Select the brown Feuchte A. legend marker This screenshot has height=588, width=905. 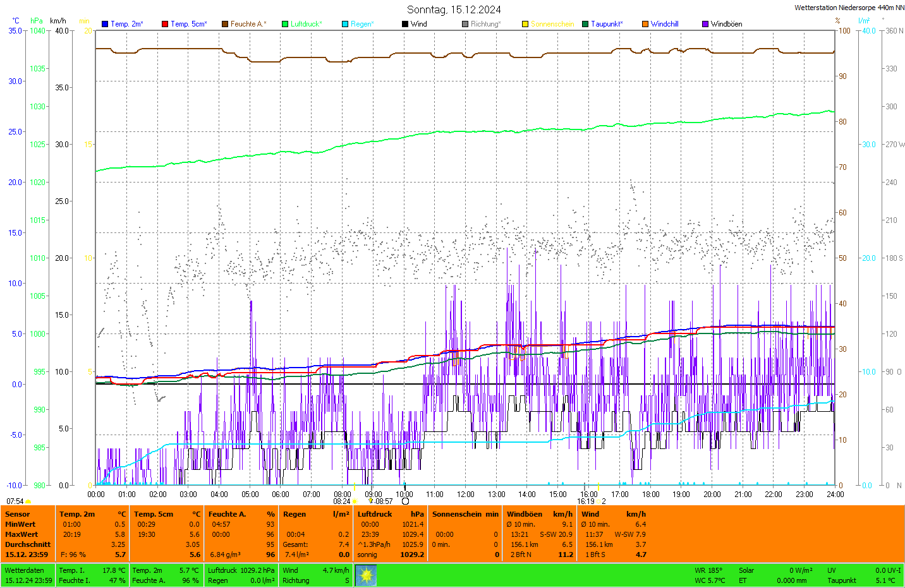(225, 24)
